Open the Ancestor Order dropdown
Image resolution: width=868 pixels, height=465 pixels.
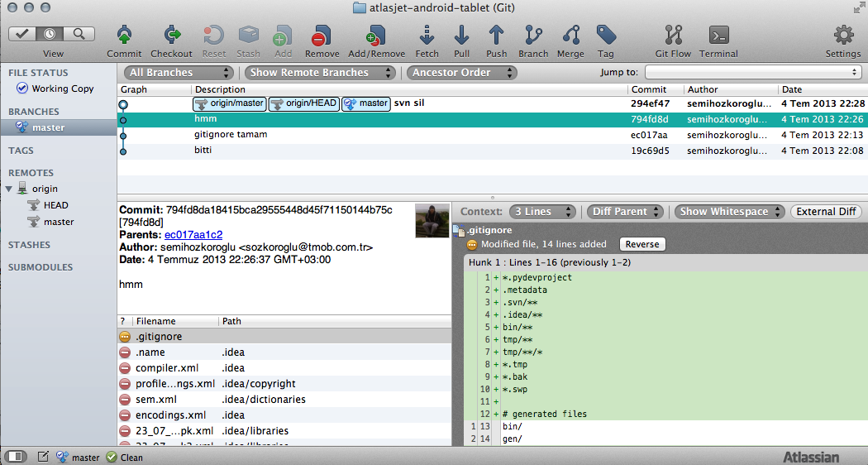point(461,73)
